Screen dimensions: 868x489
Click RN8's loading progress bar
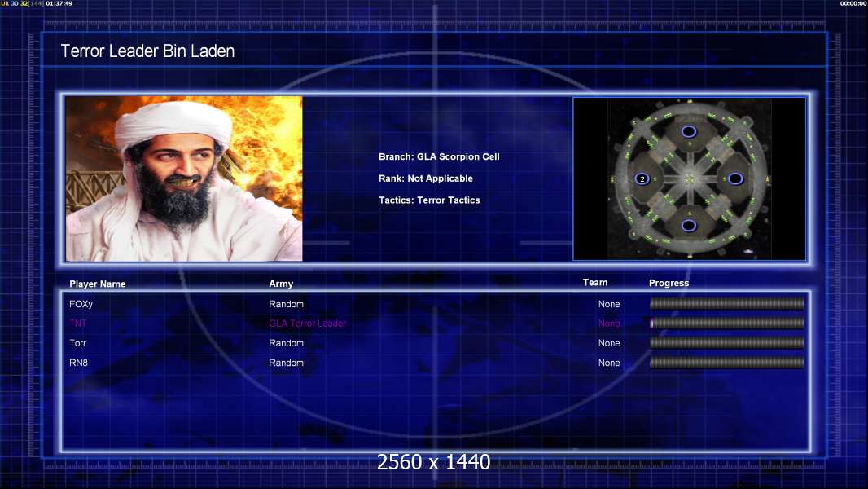tap(726, 363)
